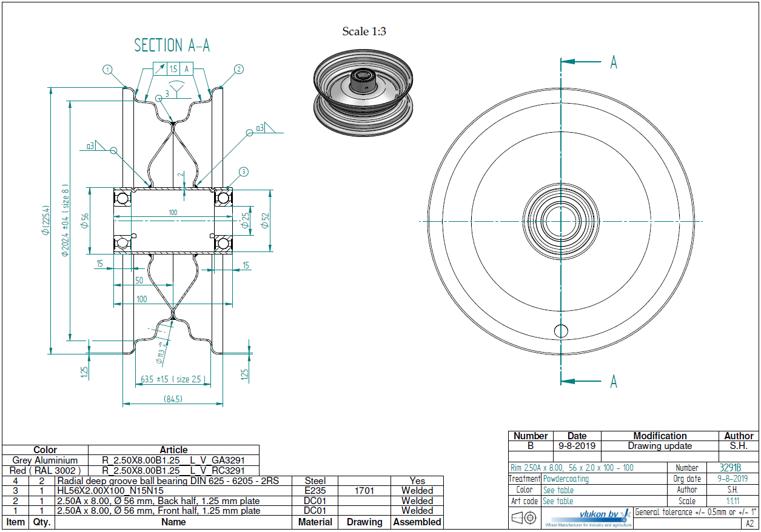Select the radial deep groove ball bearing row
Viewport: 761px width, 532px height.
tap(168, 481)
